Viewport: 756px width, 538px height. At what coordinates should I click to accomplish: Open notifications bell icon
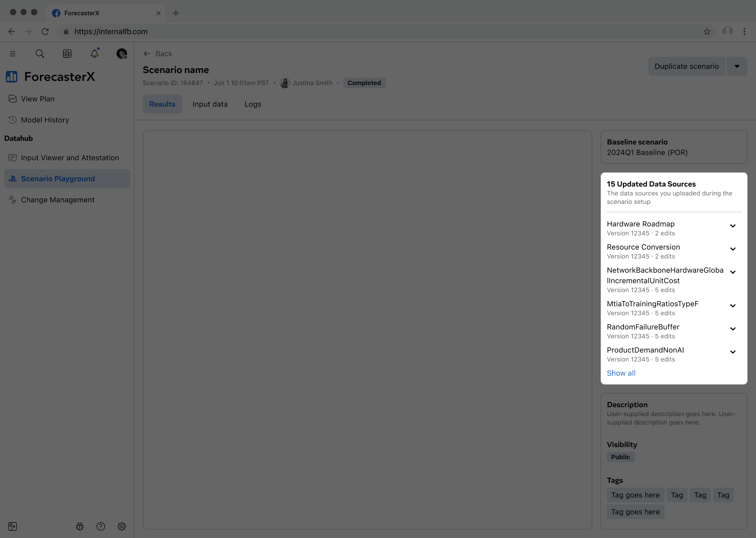[x=95, y=53]
